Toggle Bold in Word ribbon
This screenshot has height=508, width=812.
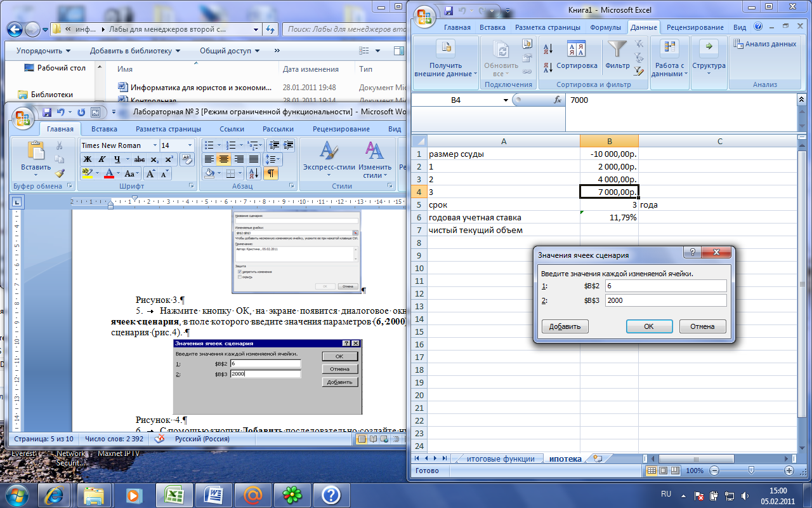[x=88, y=159]
